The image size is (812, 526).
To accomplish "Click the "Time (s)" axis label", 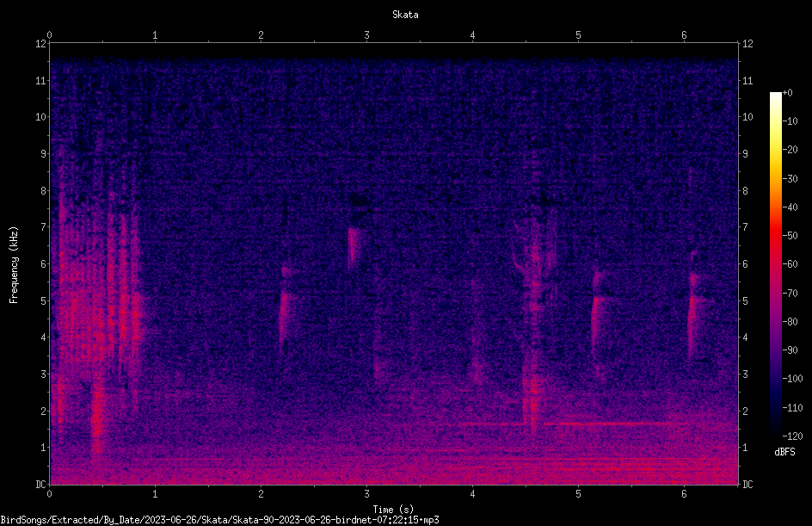I will (x=393, y=510).
